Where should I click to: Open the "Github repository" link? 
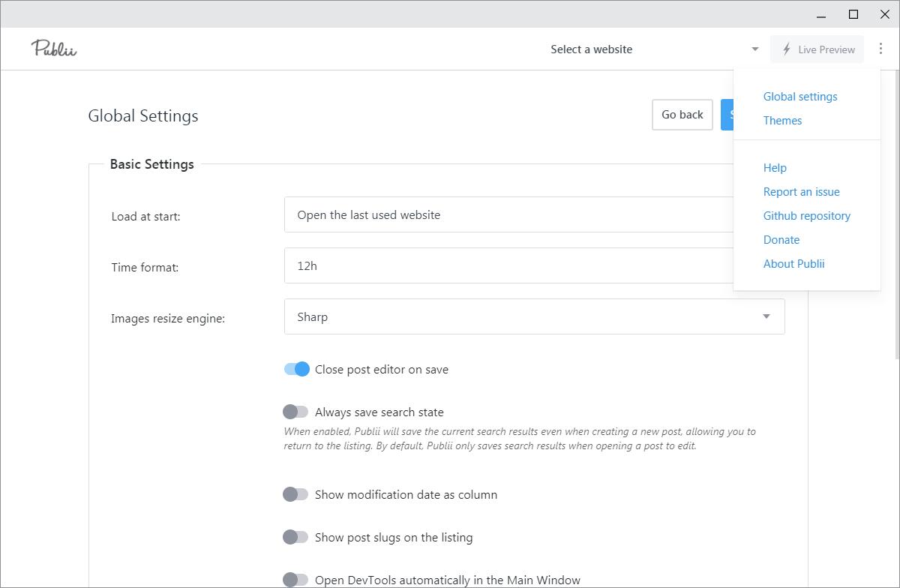806,216
